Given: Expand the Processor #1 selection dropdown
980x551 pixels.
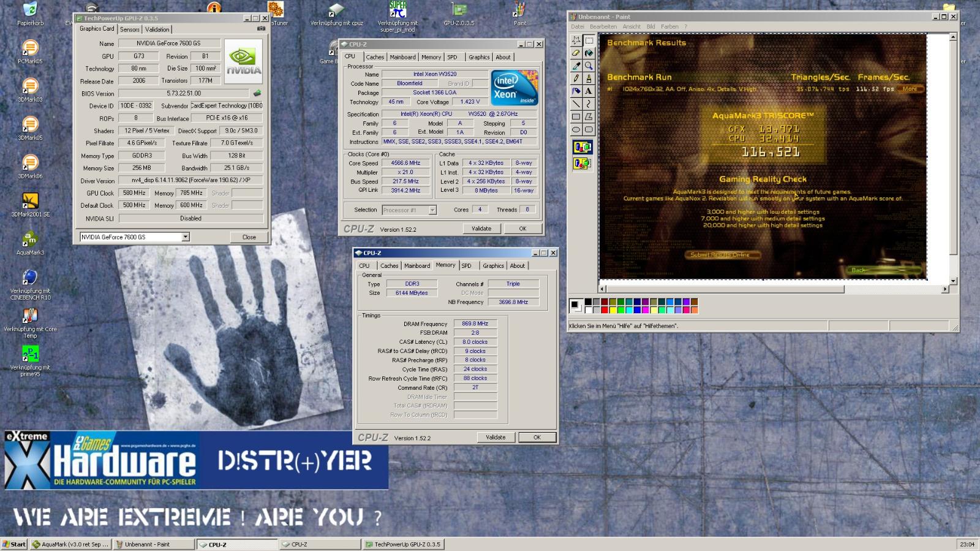Looking at the screenshot, I should pos(432,210).
